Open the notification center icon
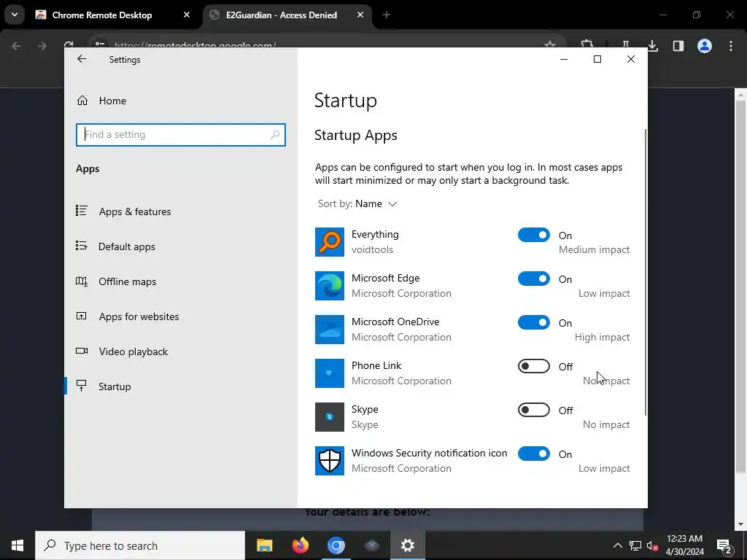The height and width of the screenshot is (560, 747). tap(724, 545)
